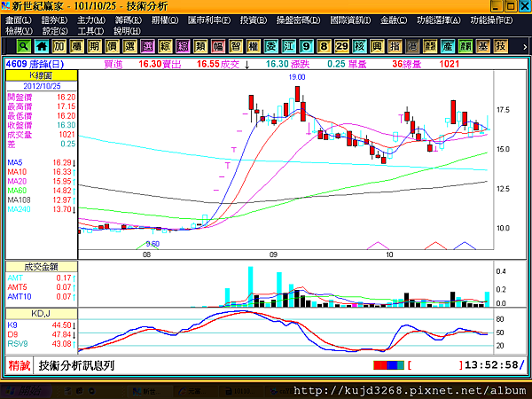Viewport: 532px width, 399px height.
Task: Click the magenta 綜 toolbar icon
Action: 183,46
